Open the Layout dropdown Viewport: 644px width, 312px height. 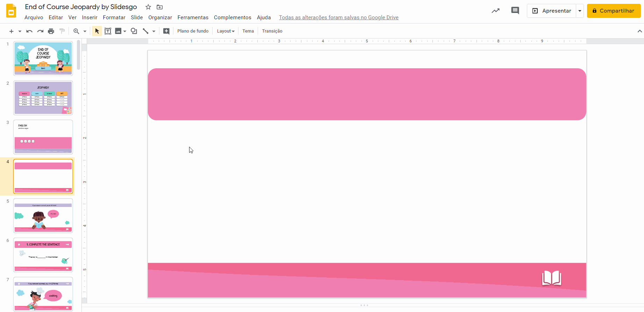(226, 31)
